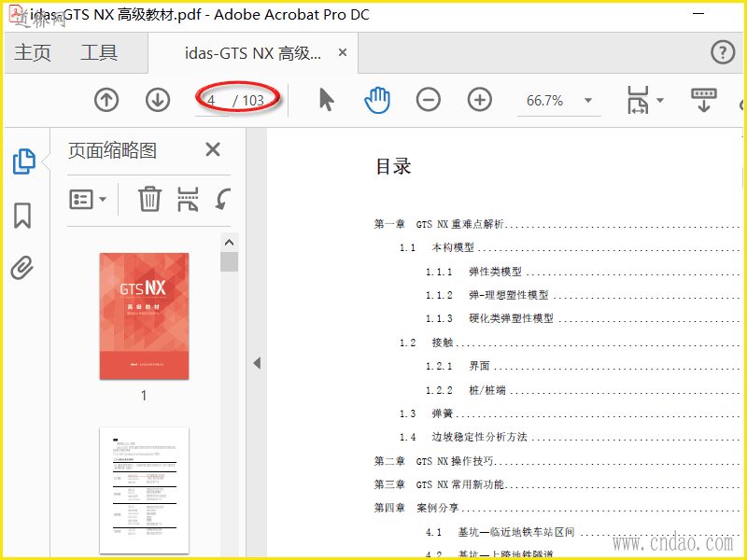Close the idas-GTS NX document tab
Image resolution: width=747 pixels, height=560 pixels.
pos(343,52)
